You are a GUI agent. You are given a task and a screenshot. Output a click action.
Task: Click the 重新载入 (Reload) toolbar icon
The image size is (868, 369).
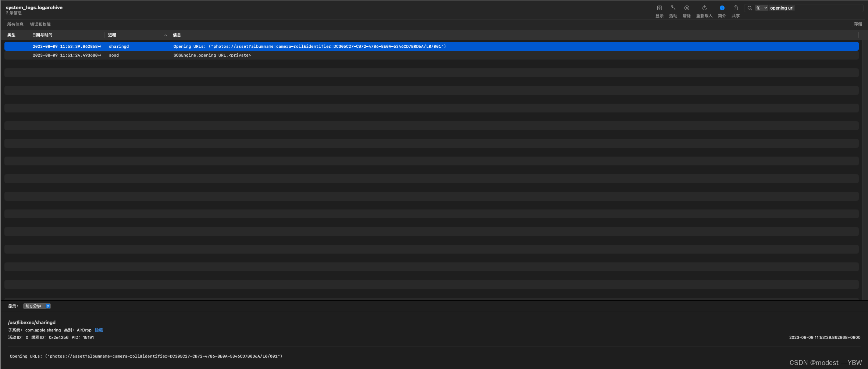[704, 8]
